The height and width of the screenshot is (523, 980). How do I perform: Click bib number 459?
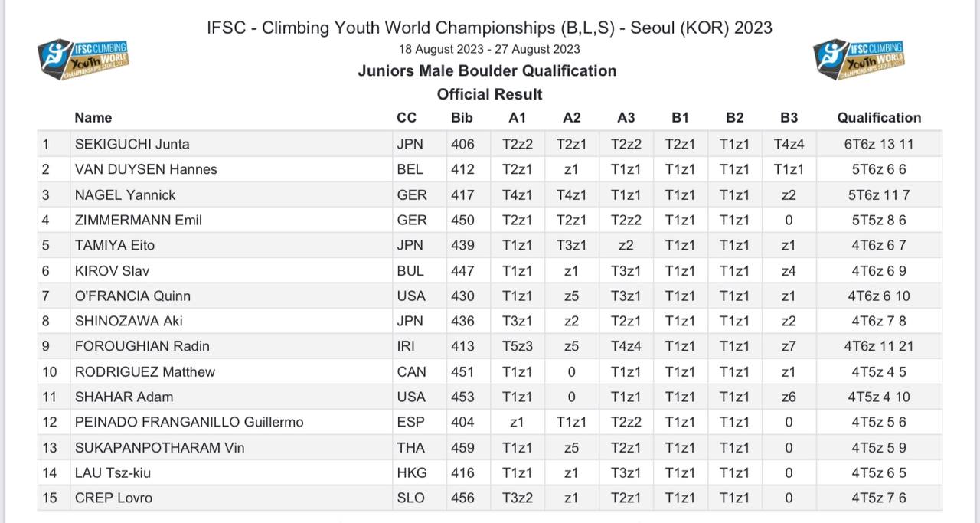[x=462, y=447]
